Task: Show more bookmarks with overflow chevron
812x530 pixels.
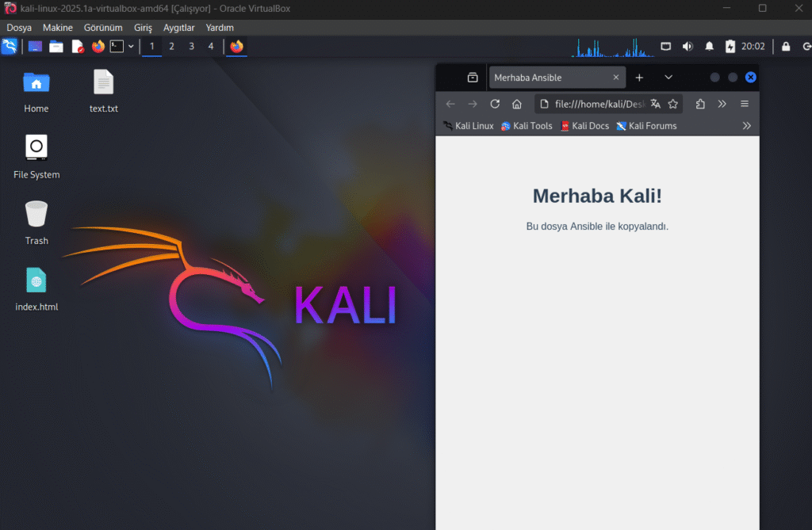Action: point(746,126)
